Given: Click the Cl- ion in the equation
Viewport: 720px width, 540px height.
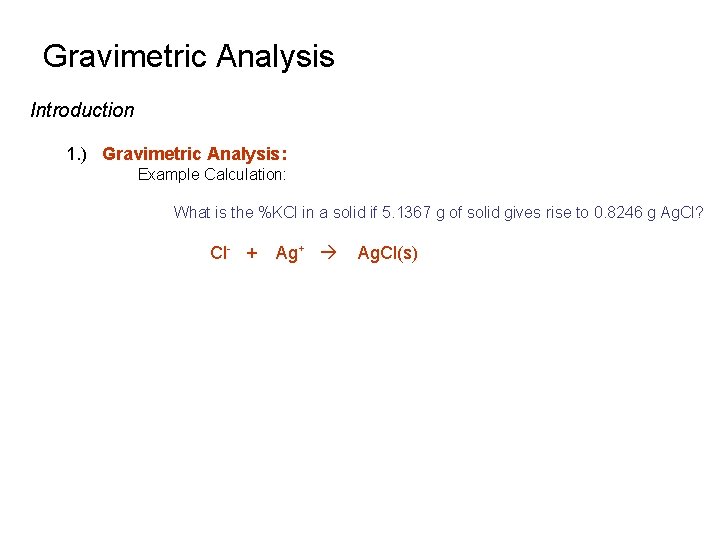Looking at the screenshot, I should pyautogui.click(x=220, y=253).
